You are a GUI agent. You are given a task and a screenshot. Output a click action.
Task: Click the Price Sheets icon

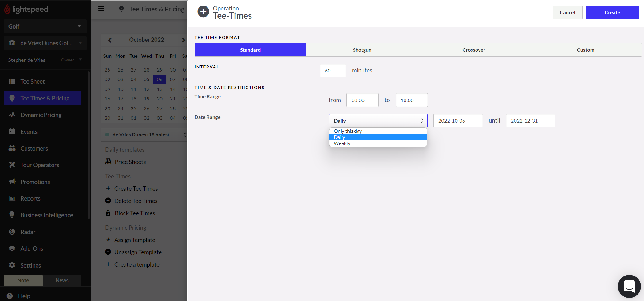[x=108, y=162]
